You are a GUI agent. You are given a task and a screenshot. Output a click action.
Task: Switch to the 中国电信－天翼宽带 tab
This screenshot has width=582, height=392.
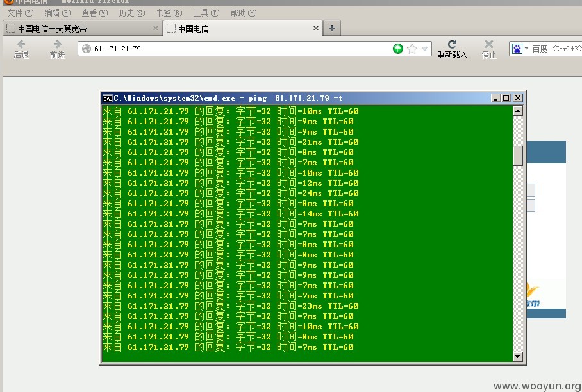(x=83, y=29)
